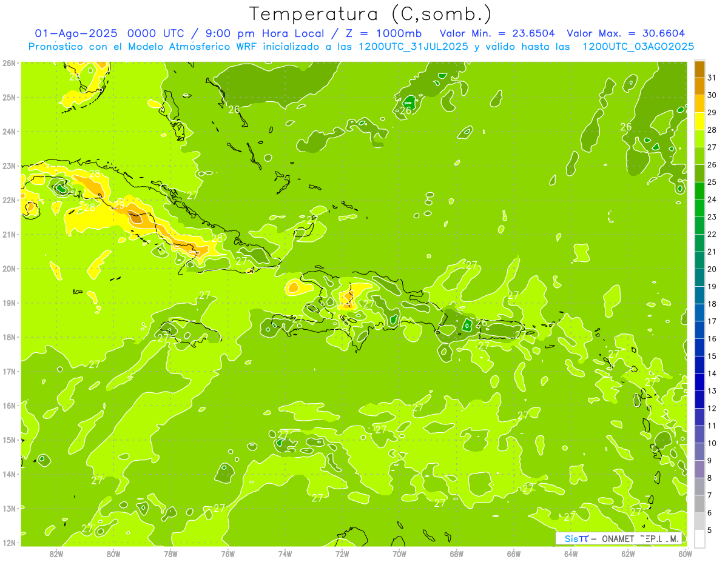Click the 23N latitude axis label
The height and width of the screenshot is (562, 728).
8,166
